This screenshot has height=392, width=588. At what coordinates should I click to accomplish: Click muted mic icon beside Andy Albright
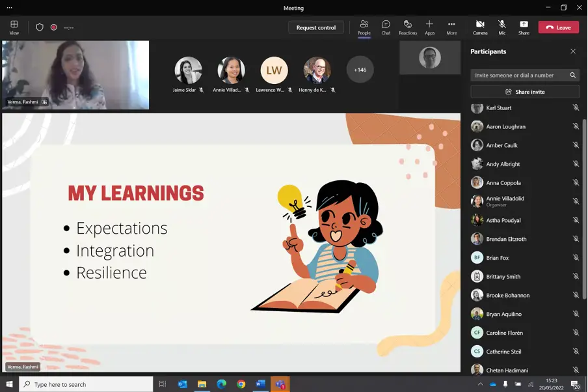tap(576, 164)
